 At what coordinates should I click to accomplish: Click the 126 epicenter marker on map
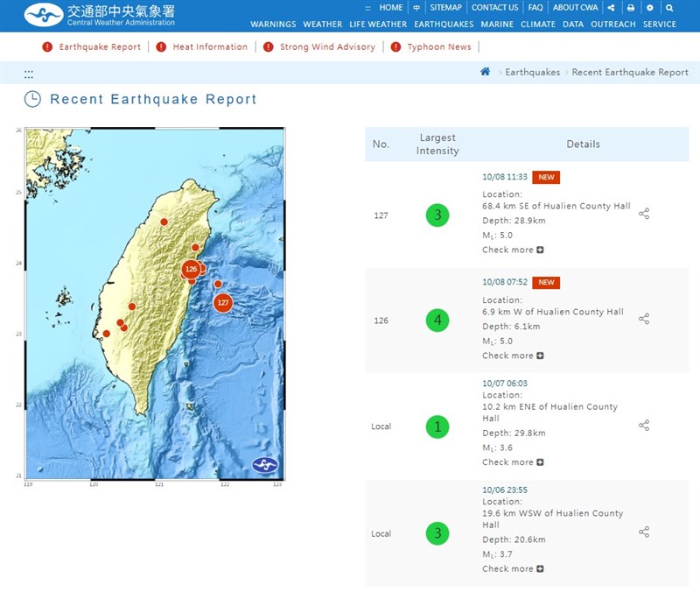(191, 269)
